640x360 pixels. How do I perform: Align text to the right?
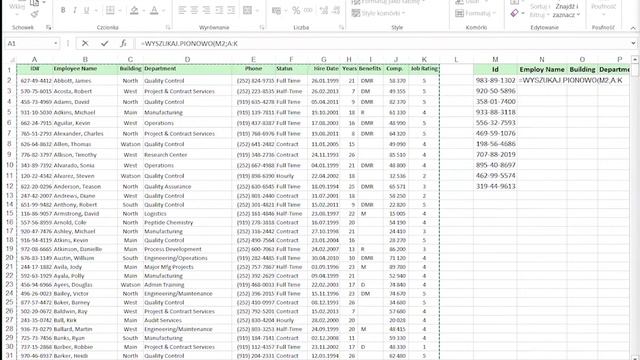[207, 10]
